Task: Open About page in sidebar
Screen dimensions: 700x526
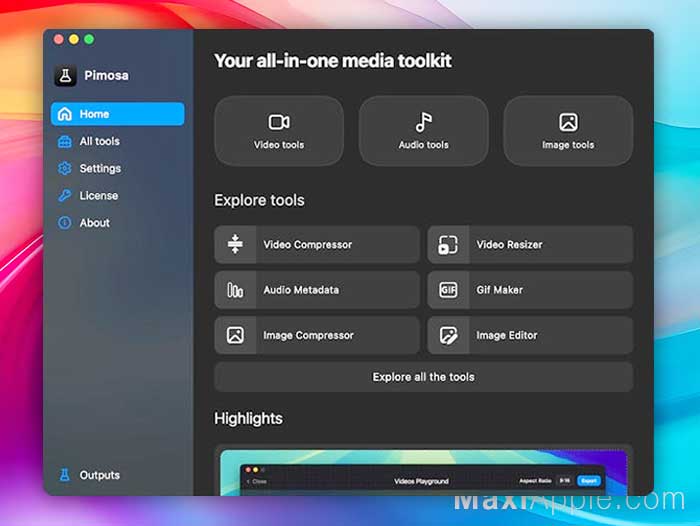Action: tap(117, 223)
